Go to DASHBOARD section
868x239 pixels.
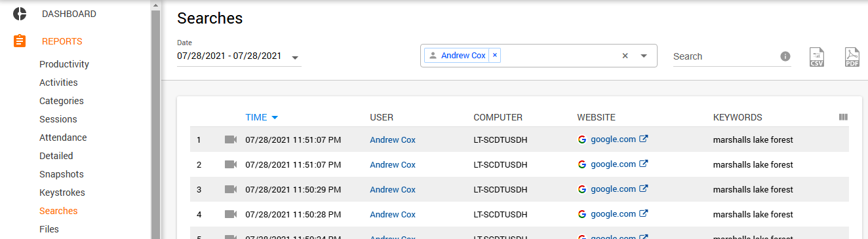(69, 14)
